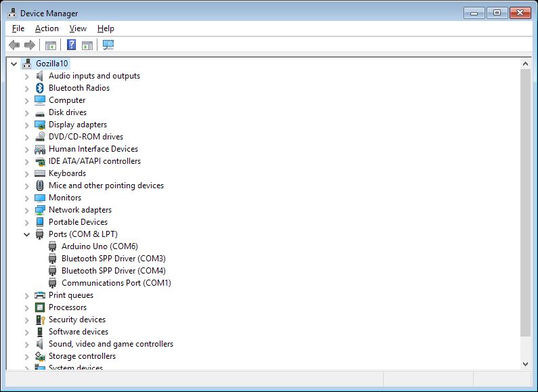Open the Properties toolbar button
The height and width of the screenshot is (392, 538).
click(87, 45)
